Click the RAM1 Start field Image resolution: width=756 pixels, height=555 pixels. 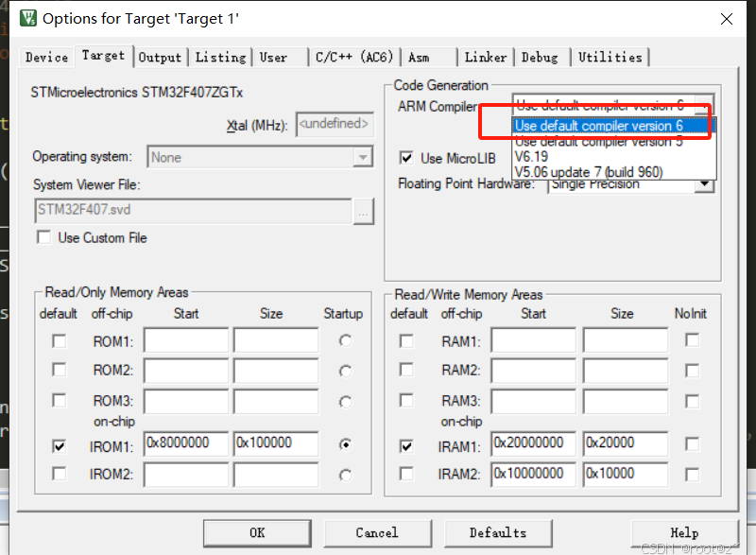pyautogui.click(x=534, y=340)
